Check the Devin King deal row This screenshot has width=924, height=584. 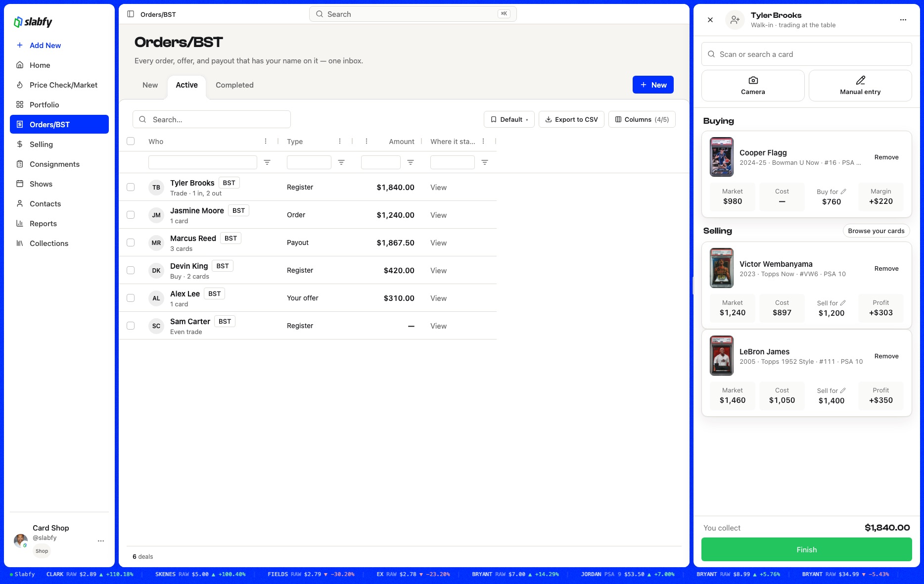(x=131, y=270)
